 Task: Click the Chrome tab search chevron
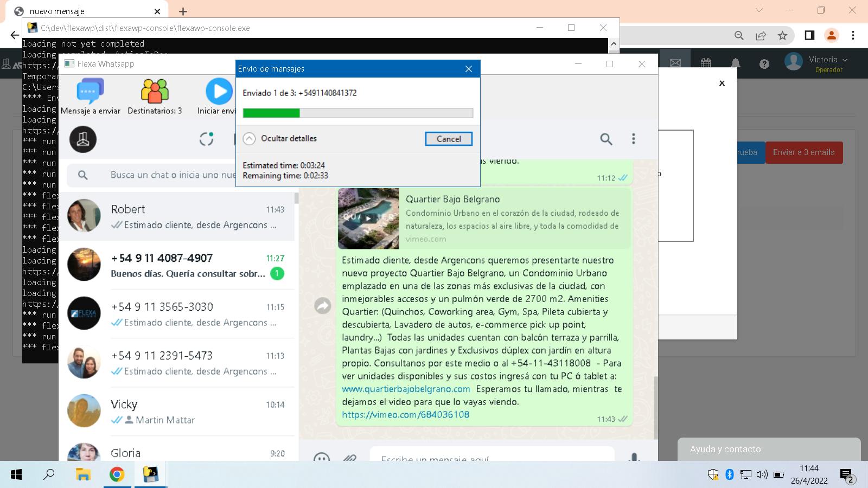(759, 10)
